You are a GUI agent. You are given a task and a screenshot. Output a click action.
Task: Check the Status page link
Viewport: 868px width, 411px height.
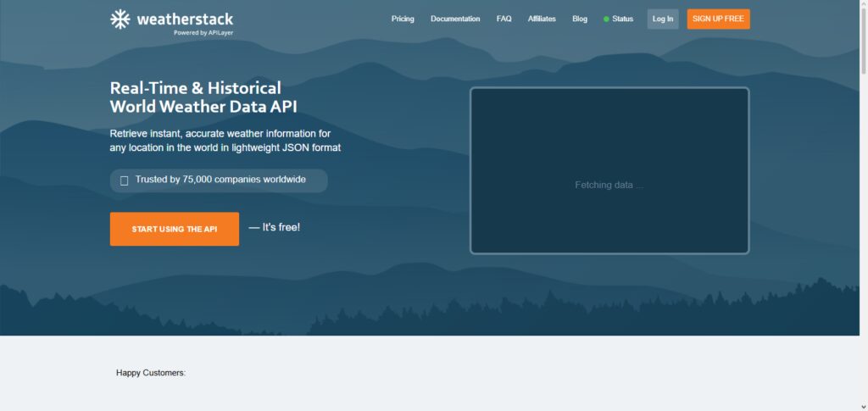(618, 19)
